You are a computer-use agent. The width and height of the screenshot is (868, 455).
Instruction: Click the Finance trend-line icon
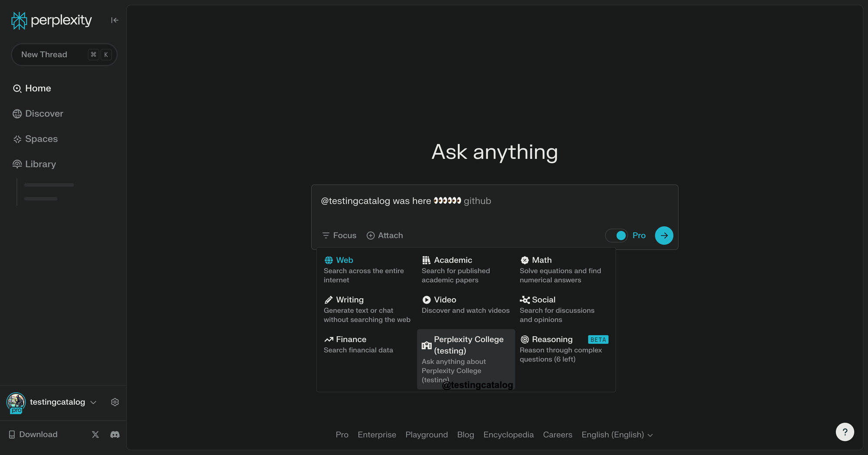click(x=329, y=340)
